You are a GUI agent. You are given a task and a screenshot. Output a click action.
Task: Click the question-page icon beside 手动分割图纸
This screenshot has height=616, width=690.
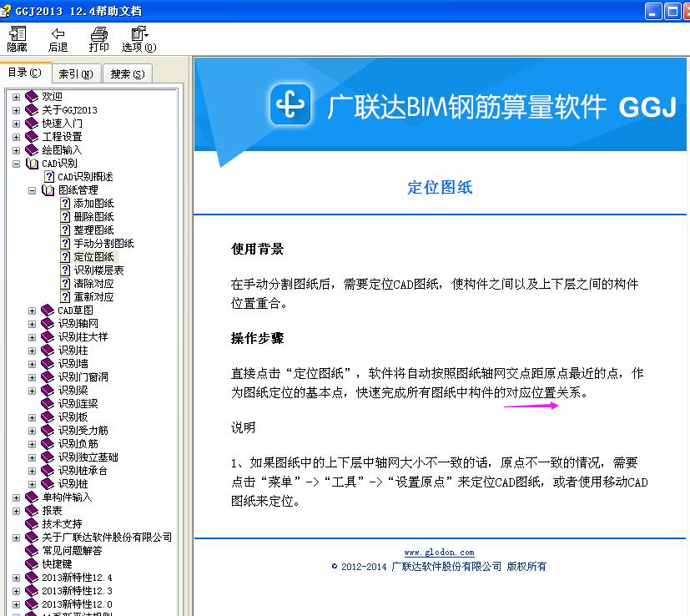point(65,244)
